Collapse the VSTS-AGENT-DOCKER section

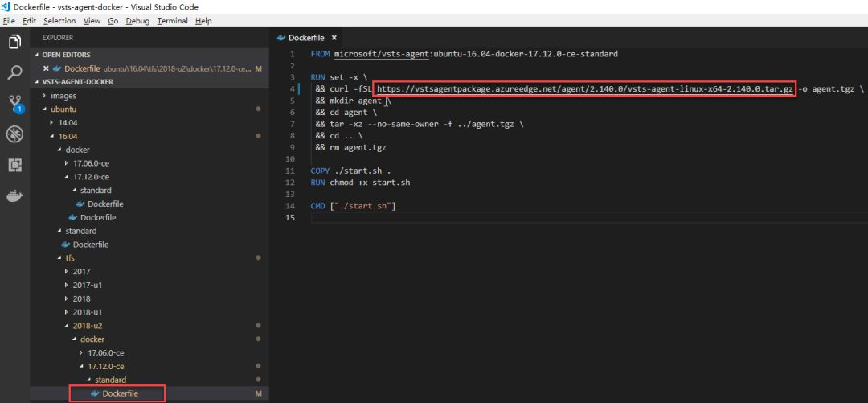tap(149, 81)
